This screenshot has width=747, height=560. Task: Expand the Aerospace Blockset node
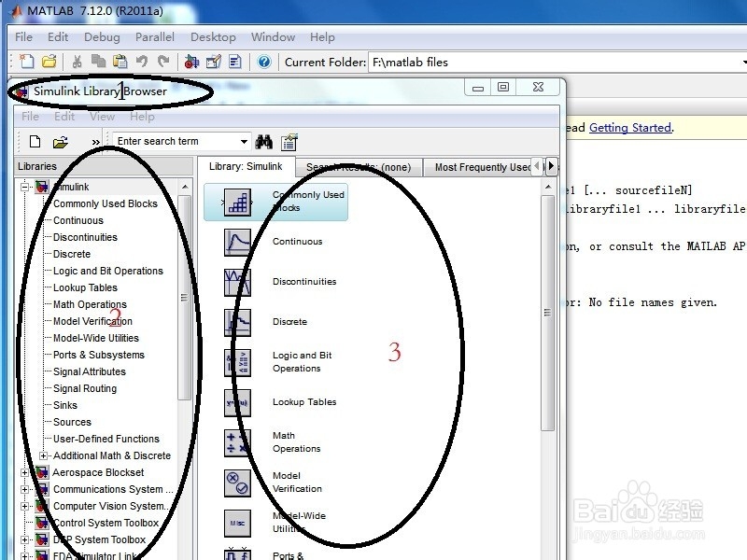[25, 472]
